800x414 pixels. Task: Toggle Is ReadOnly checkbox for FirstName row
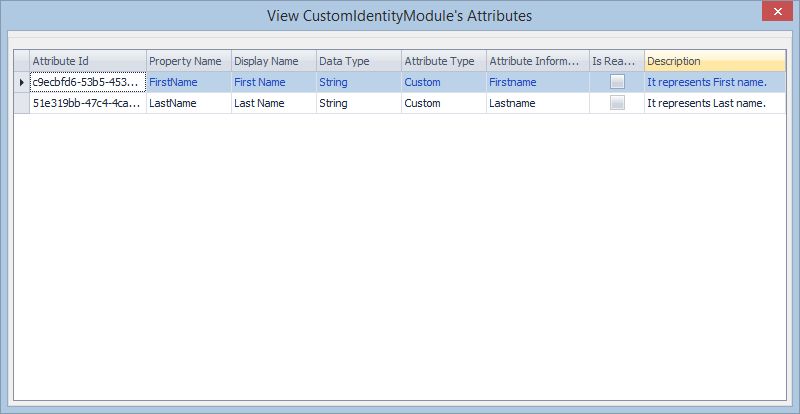pyautogui.click(x=617, y=82)
